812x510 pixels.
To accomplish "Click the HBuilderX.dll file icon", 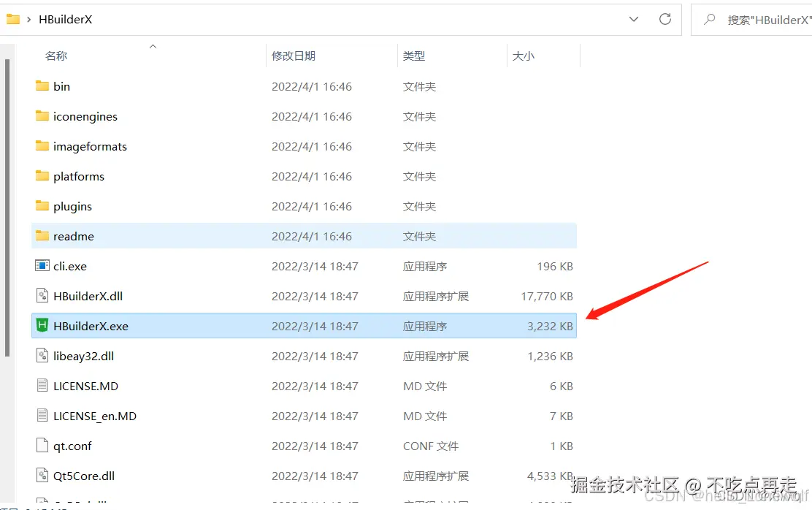I will [x=42, y=296].
